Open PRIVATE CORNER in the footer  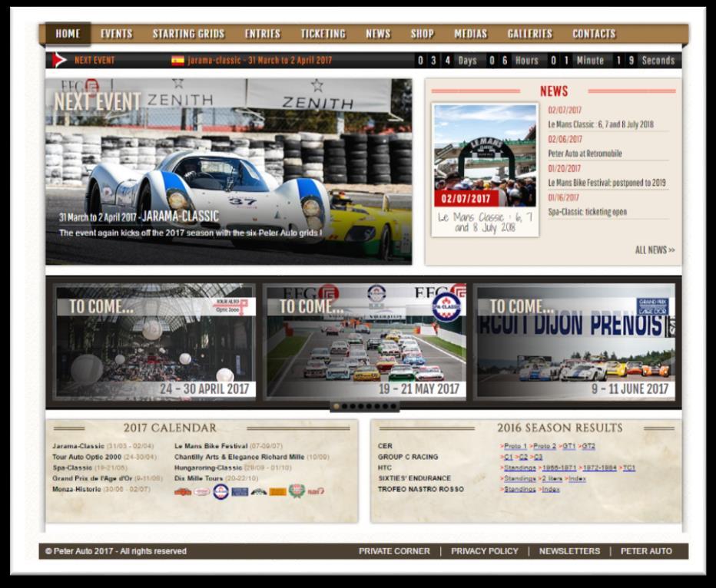pos(394,551)
